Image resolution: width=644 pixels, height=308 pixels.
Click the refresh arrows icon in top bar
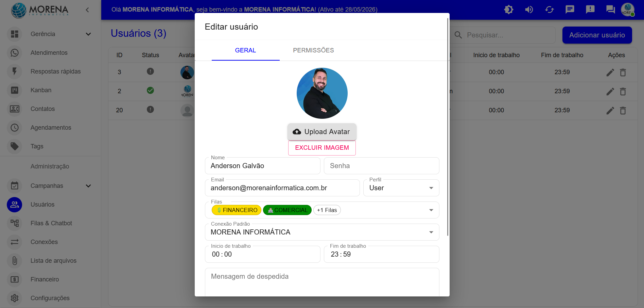550,10
